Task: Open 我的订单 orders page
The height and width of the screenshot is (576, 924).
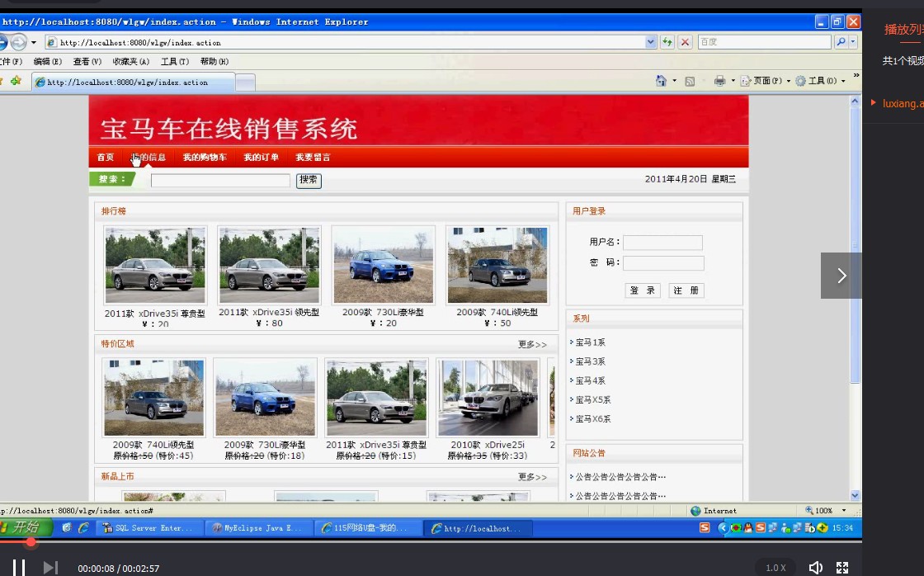Action: [261, 158]
